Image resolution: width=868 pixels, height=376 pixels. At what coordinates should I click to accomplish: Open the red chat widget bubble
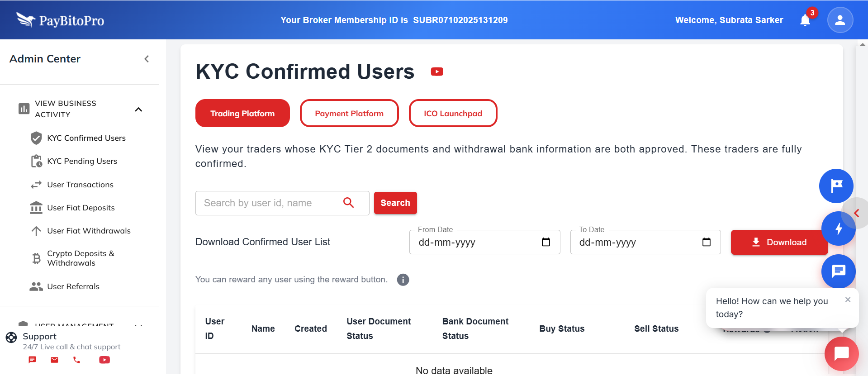click(841, 353)
